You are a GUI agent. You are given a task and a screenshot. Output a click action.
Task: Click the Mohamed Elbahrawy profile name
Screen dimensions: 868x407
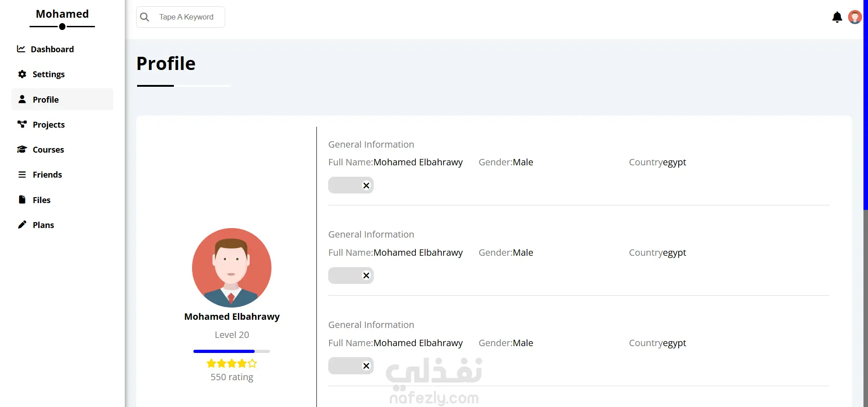pos(232,317)
